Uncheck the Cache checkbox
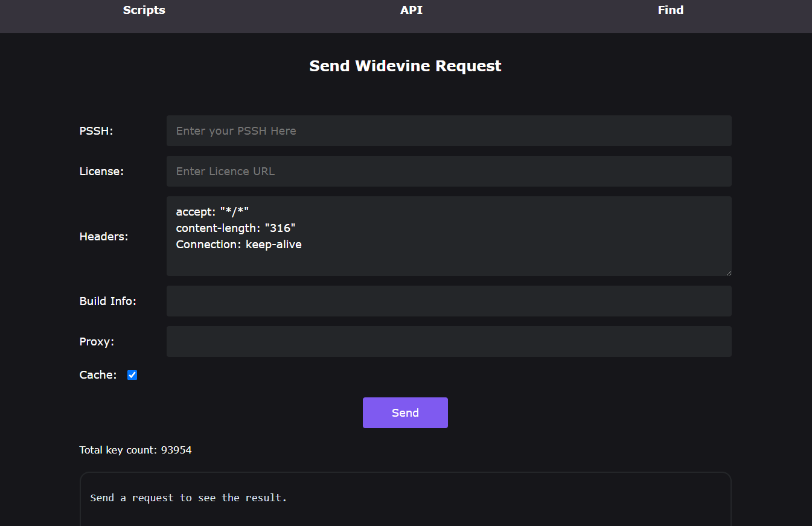The height and width of the screenshot is (526, 812). point(132,375)
